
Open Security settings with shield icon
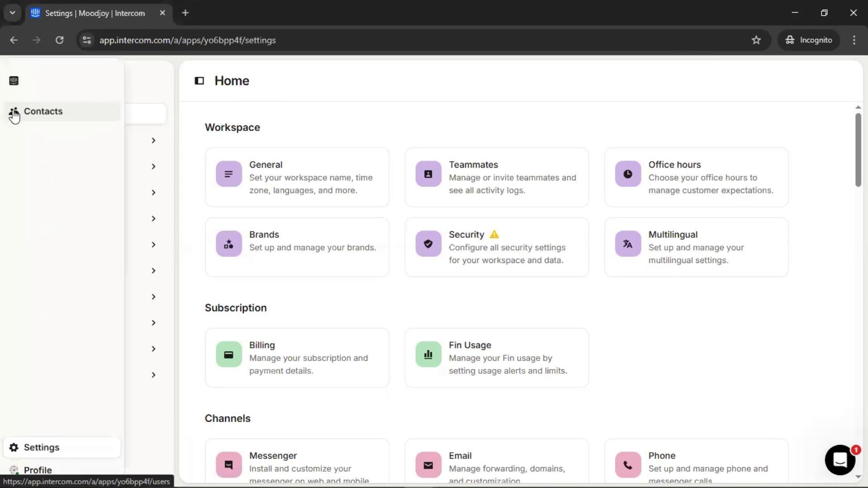click(428, 244)
